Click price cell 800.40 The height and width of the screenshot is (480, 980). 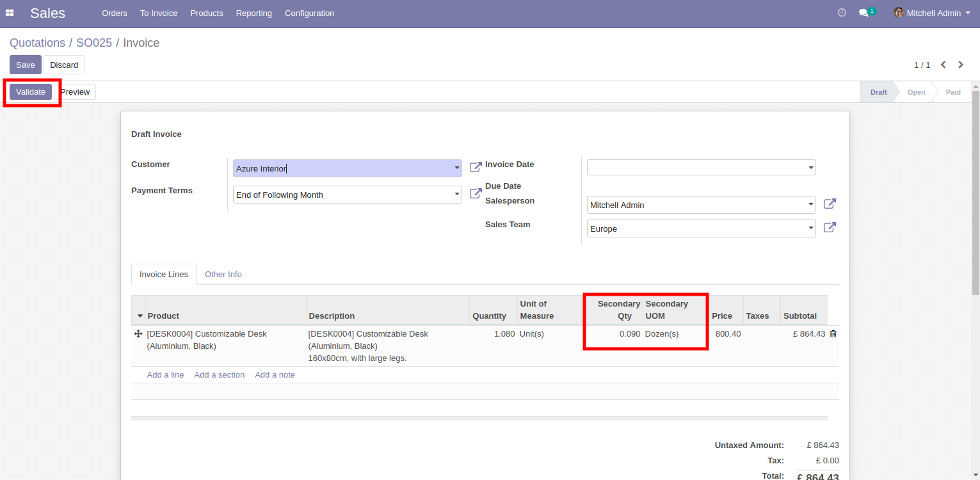coord(728,333)
